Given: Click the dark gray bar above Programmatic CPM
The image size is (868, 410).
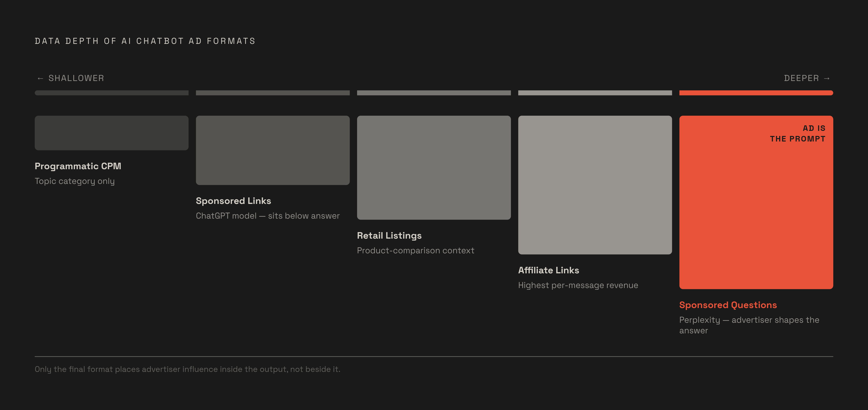Looking at the screenshot, I should pos(112,93).
